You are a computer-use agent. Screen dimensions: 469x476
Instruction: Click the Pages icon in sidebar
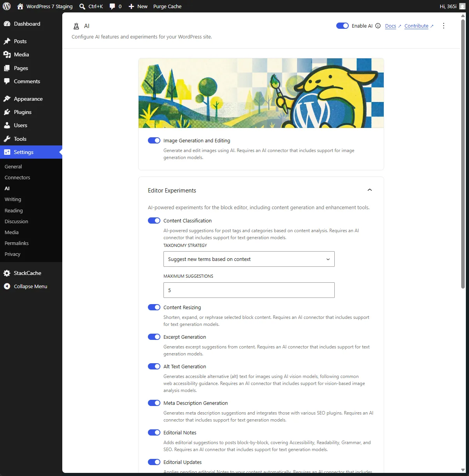pyautogui.click(x=7, y=68)
